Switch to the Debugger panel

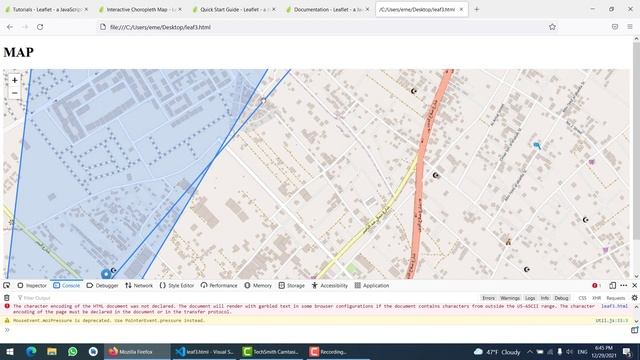pos(102,285)
